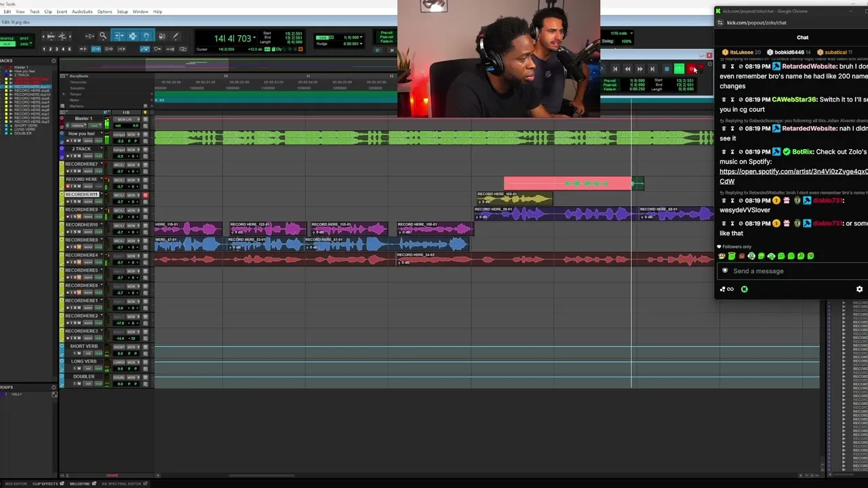Screen dimensions: 868x488
Task: Select the Pencil tool in Pro Tools
Action: click(176, 36)
